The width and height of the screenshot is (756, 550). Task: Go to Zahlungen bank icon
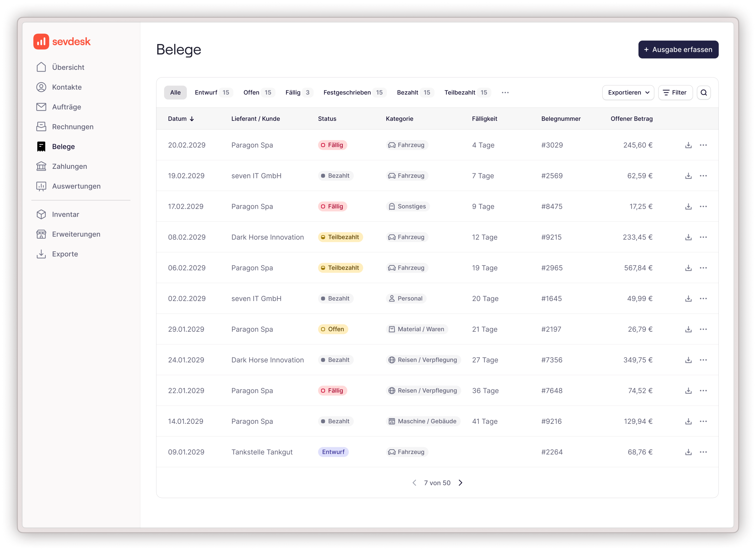(41, 166)
